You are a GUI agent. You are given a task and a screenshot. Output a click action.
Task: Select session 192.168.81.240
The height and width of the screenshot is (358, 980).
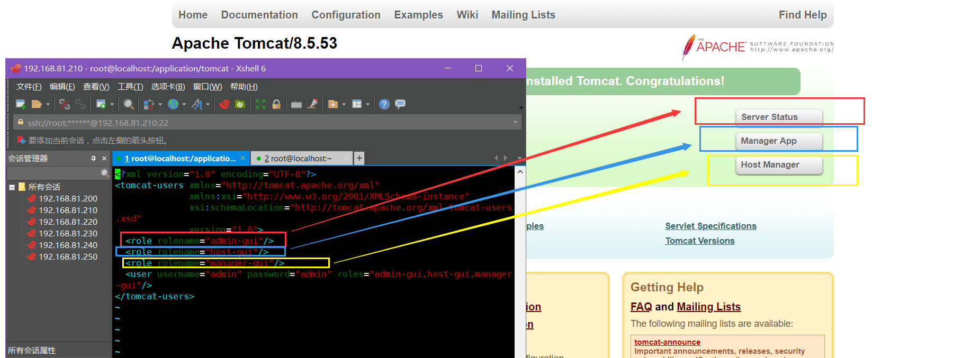tap(68, 245)
